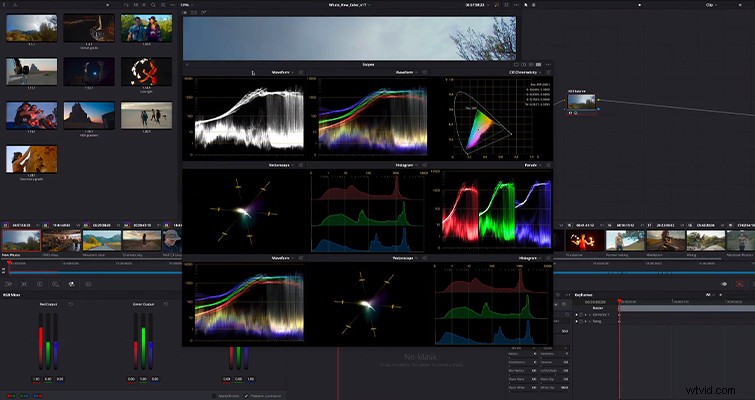Open the bottom-row Vectorscope type dropdown
Image resolution: width=755 pixels, height=400 pixels.
coord(405,258)
